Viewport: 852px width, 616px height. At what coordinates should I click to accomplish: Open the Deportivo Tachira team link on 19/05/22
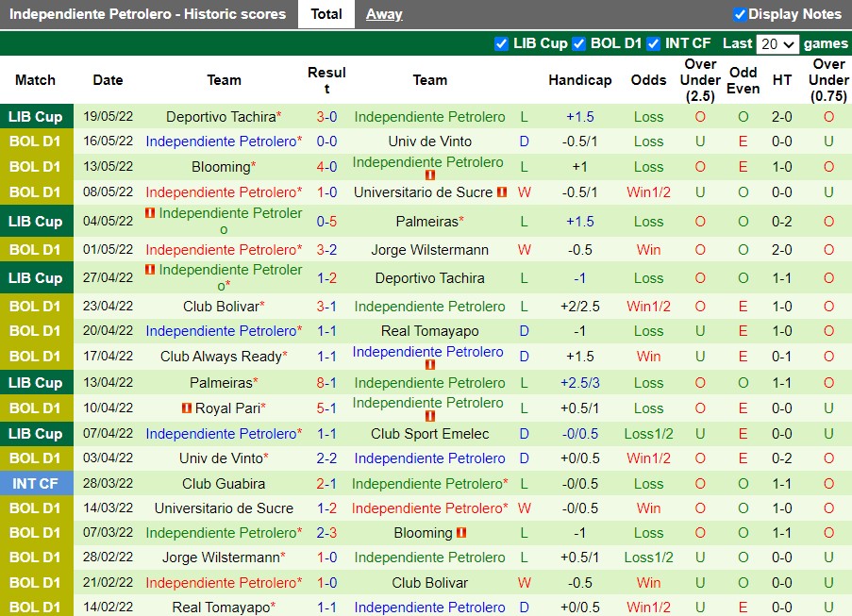[221, 117]
